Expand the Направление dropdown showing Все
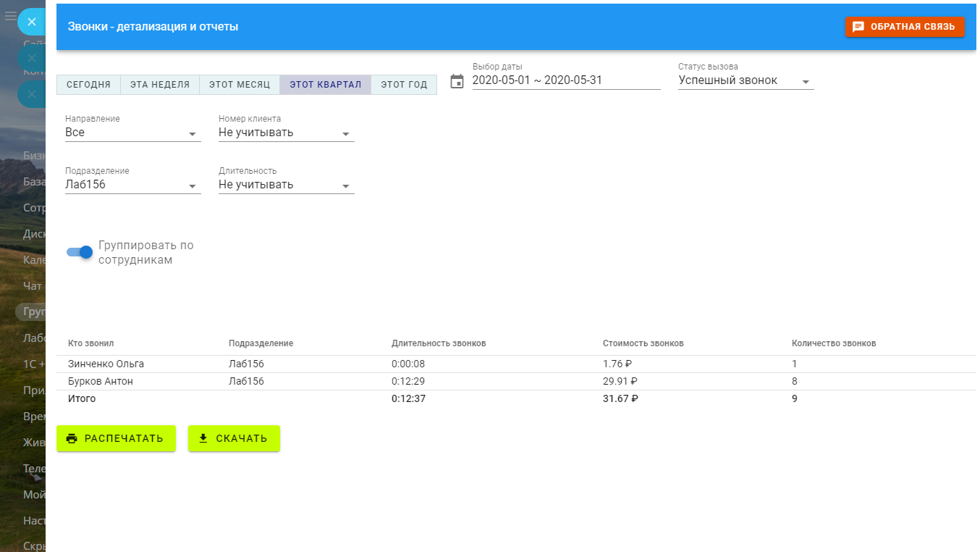Screen dimensions: 980x552 132,133
